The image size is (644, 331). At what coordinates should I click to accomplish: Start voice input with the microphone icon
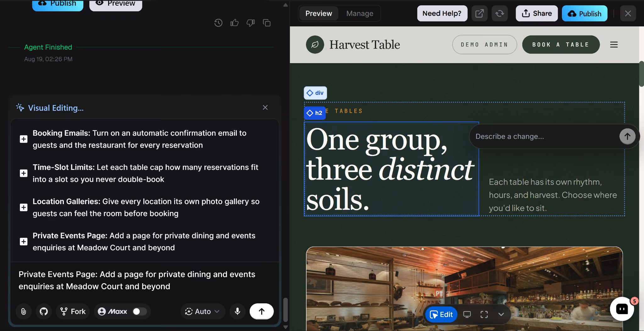pyautogui.click(x=237, y=311)
